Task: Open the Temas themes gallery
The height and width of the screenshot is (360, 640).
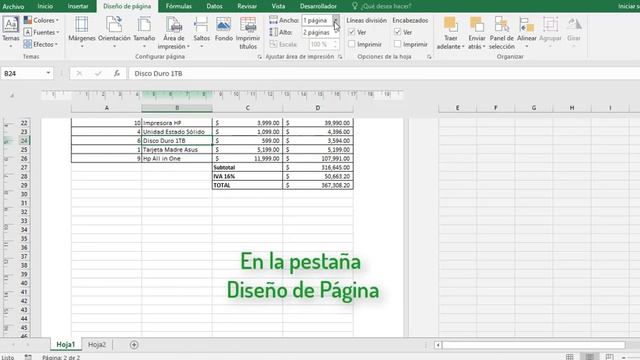Action: point(11,31)
